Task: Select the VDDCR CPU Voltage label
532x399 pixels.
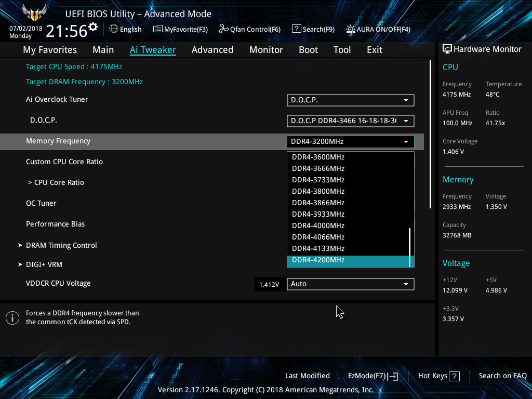Action: [x=58, y=283]
